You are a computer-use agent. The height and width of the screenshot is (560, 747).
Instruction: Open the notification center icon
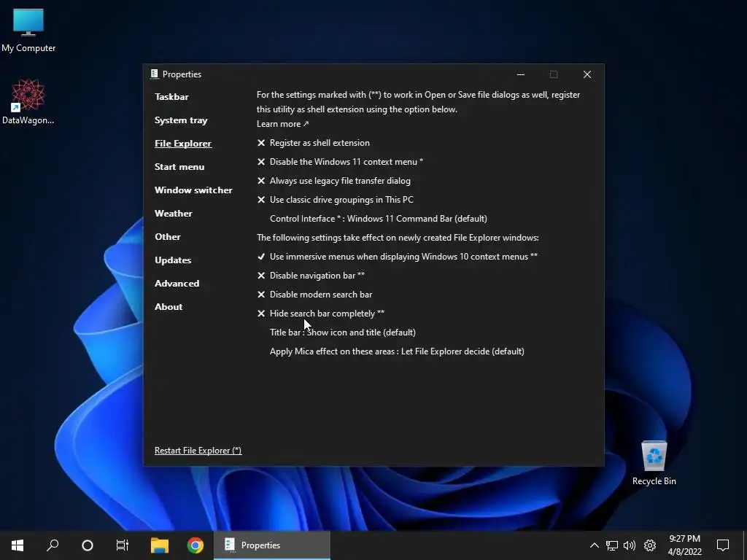(723, 545)
